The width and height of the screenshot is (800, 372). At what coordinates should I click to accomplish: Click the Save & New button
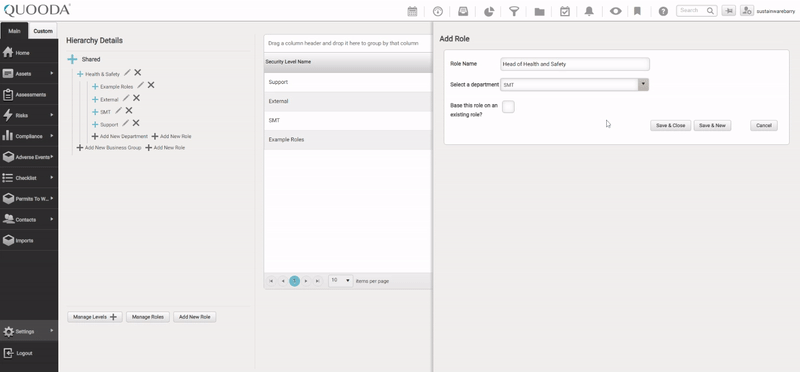point(712,126)
